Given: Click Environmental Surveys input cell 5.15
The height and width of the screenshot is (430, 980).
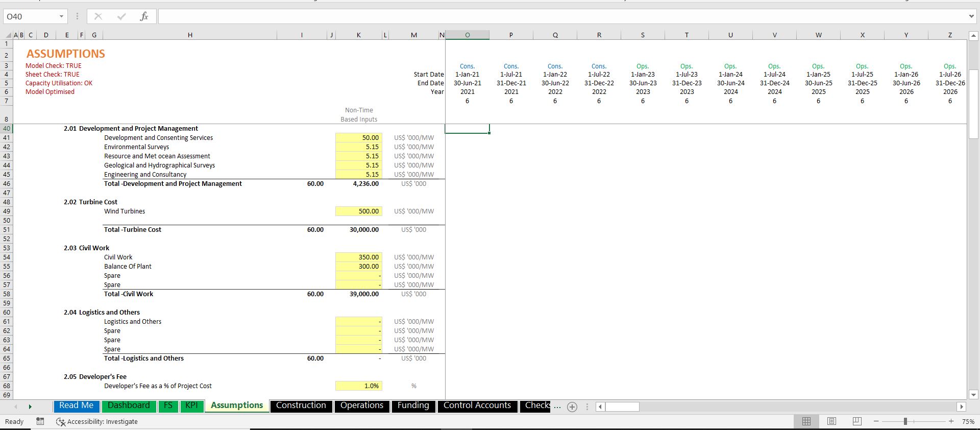Looking at the screenshot, I should click(x=359, y=147).
